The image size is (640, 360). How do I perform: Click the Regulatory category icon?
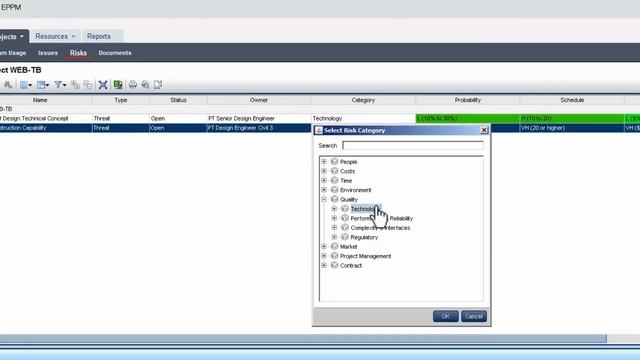345,237
